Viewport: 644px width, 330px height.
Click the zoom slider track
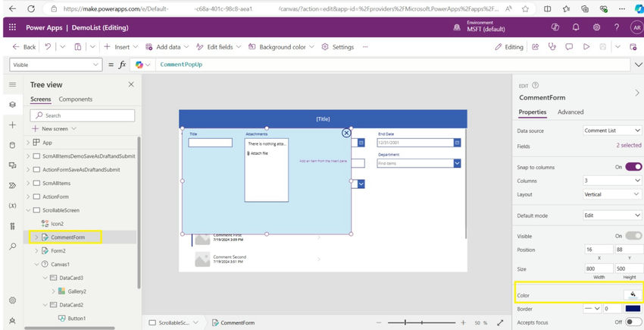(421, 323)
